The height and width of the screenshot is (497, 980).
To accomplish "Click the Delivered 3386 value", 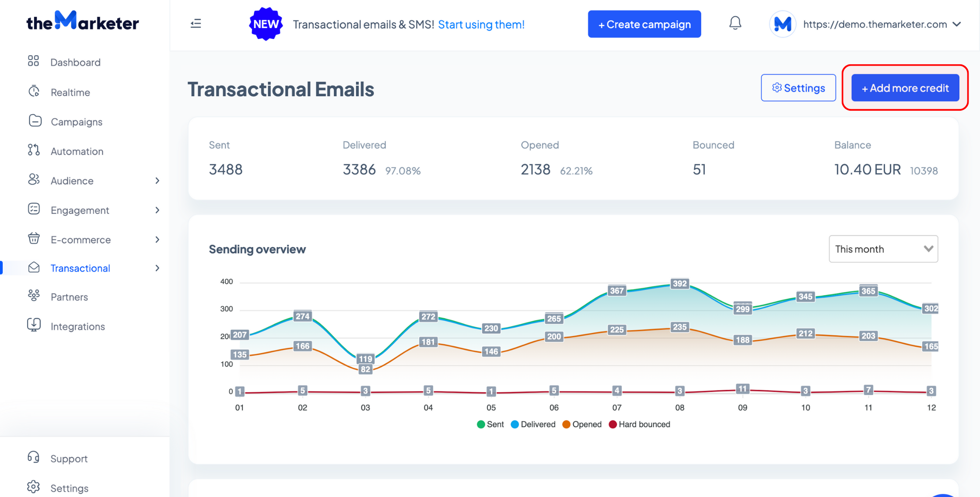I will pos(359,169).
